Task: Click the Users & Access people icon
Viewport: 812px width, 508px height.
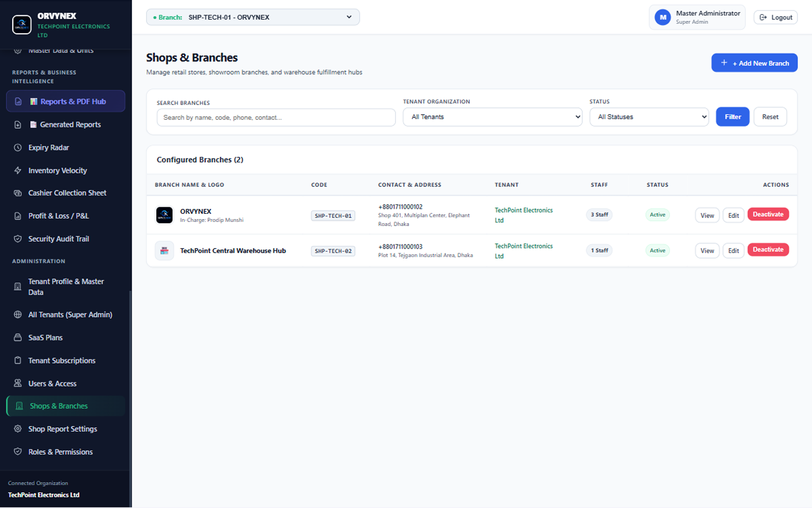Action: [18, 383]
